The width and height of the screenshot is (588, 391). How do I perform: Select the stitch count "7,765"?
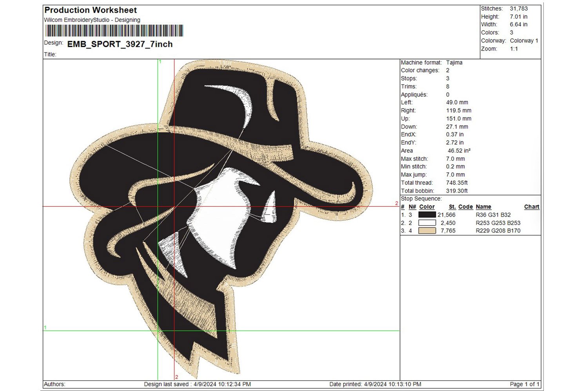click(x=448, y=231)
